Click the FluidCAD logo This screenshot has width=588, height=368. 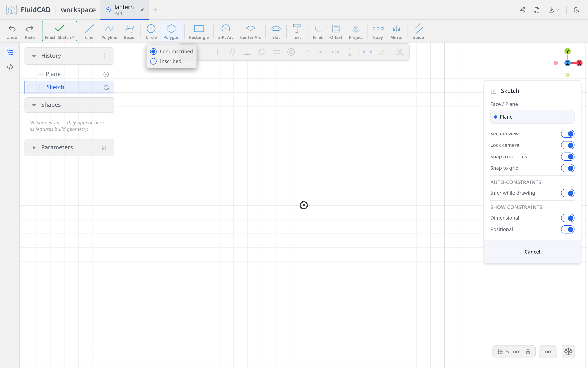click(x=28, y=10)
